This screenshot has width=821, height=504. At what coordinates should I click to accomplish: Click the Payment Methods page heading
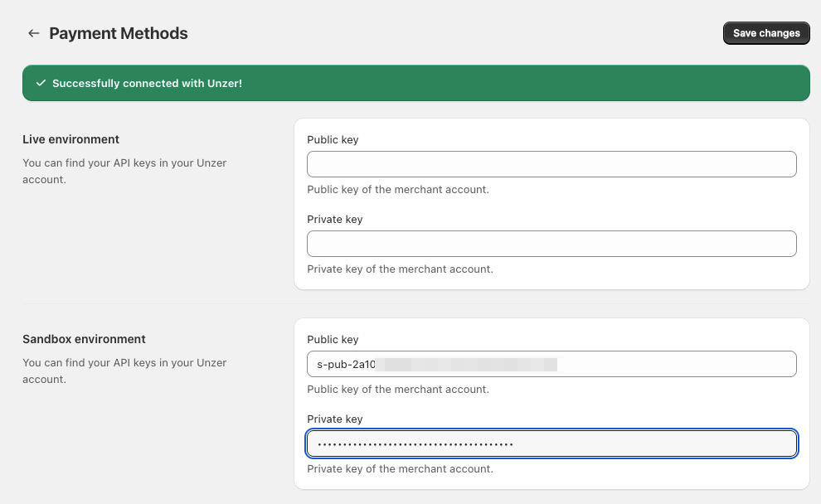119,33
